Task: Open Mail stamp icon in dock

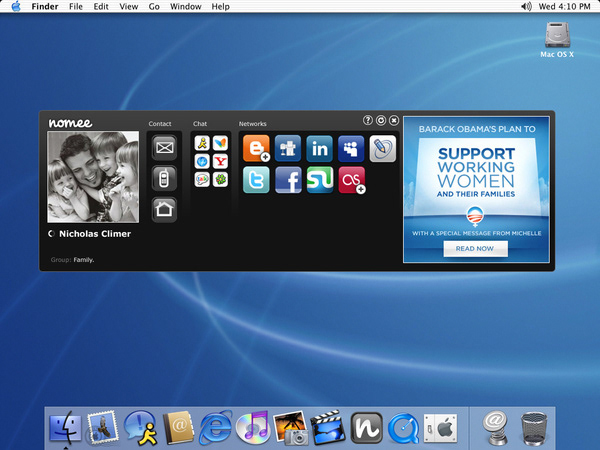Action: (x=102, y=428)
